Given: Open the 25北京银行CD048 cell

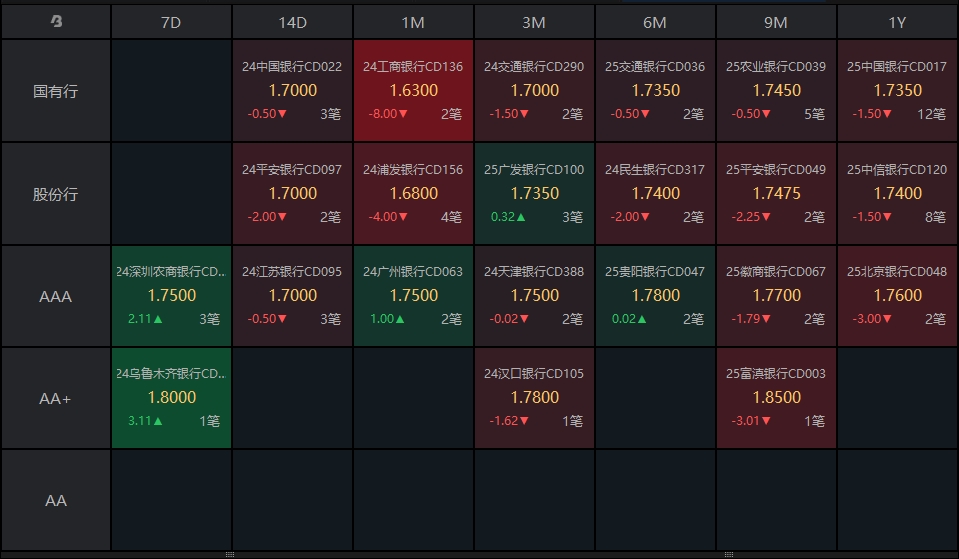Looking at the screenshot, I should click(x=898, y=296).
